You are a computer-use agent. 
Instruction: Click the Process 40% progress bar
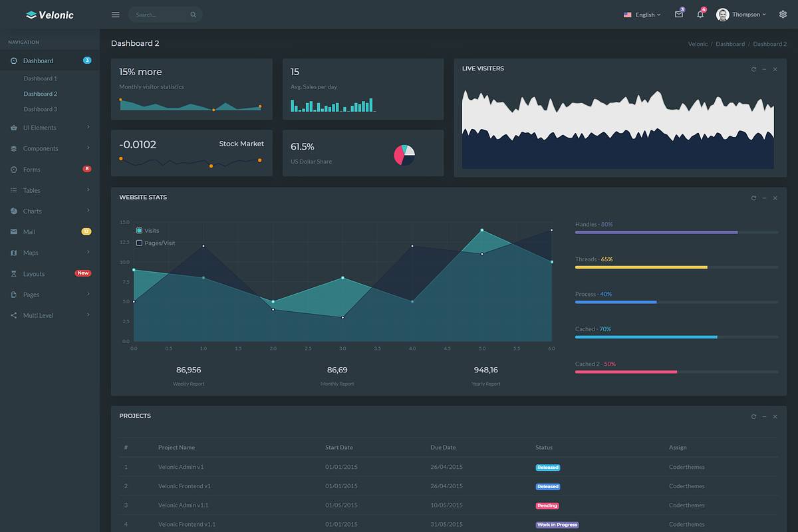pyautogui.click(x=676, y=302)
